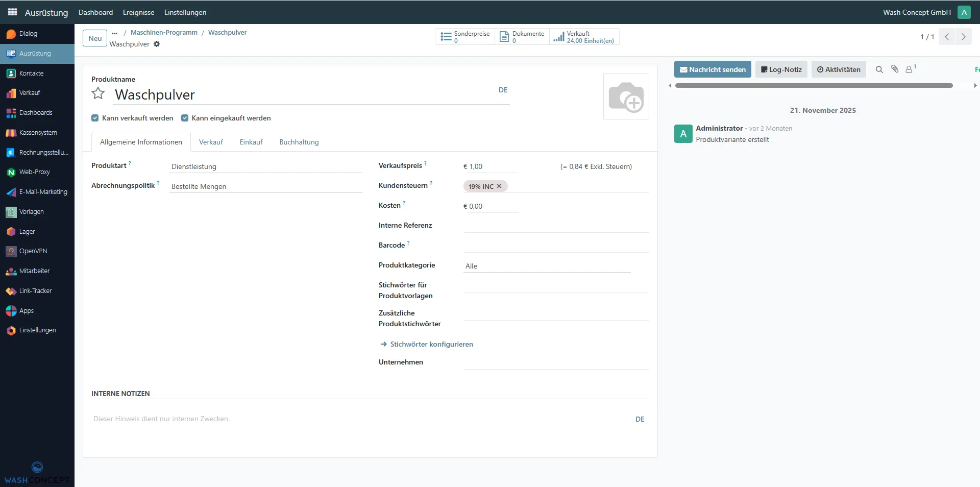Go to previous record arrow
The width and height of the screenshot is (980, 487).
pyautogui.click(x=947, y=37)
